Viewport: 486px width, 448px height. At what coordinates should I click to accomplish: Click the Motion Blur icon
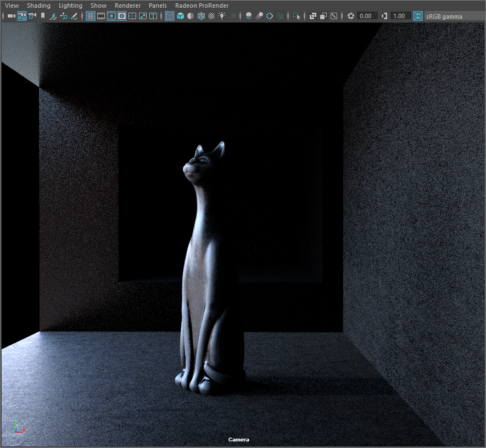[259, 16]
